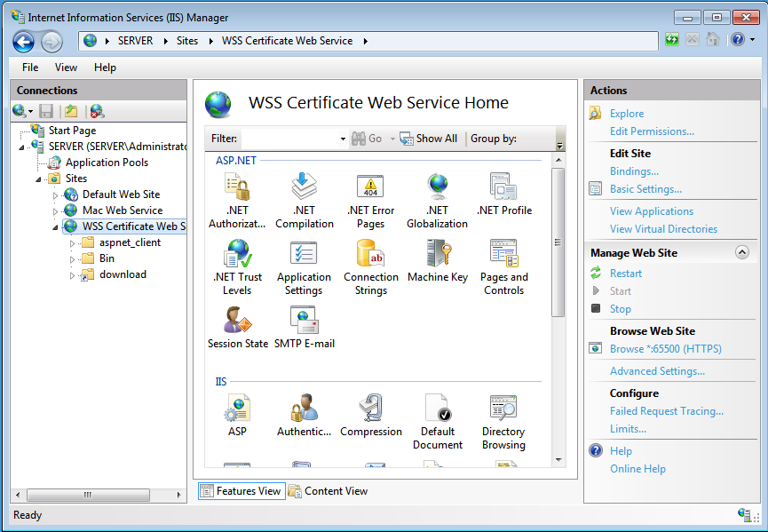Image resolution: width=768 pixels, height=532 pixels.
Task: Open the .NET Error Pages feature
Action: (371, 201)
